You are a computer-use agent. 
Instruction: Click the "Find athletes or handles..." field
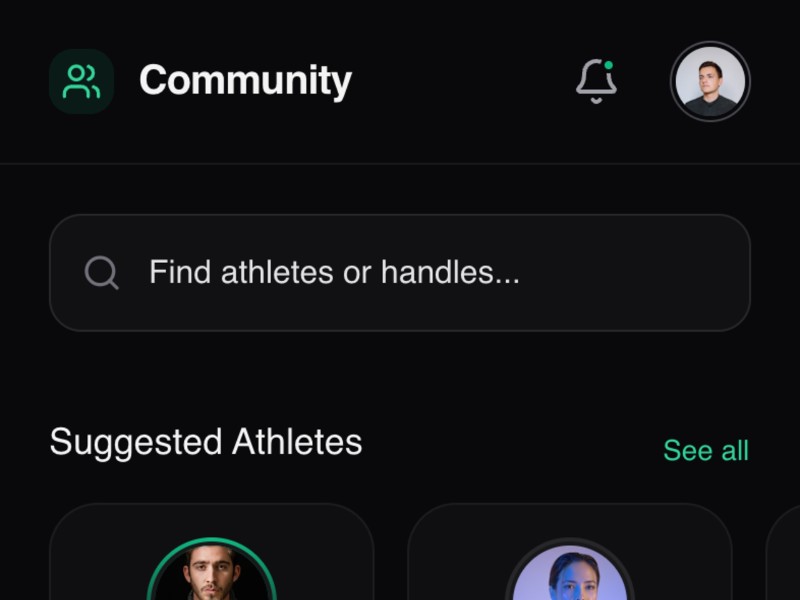point(399,271)
